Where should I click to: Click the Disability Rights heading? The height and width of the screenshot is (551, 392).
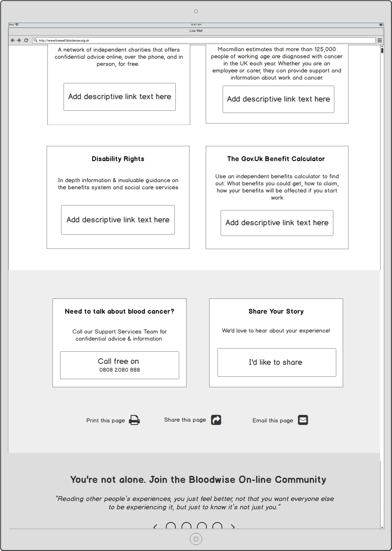tap(118, 159)
